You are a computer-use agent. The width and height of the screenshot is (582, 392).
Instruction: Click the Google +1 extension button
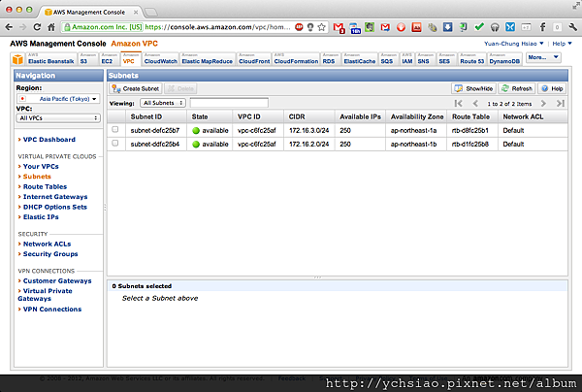click(x=526, y=27)
